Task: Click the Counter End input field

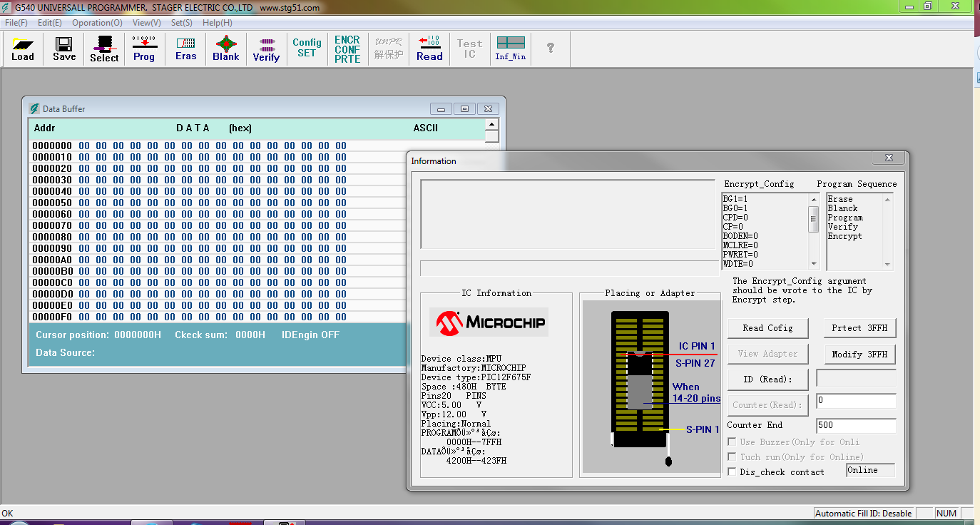Action: coord(856,426)
